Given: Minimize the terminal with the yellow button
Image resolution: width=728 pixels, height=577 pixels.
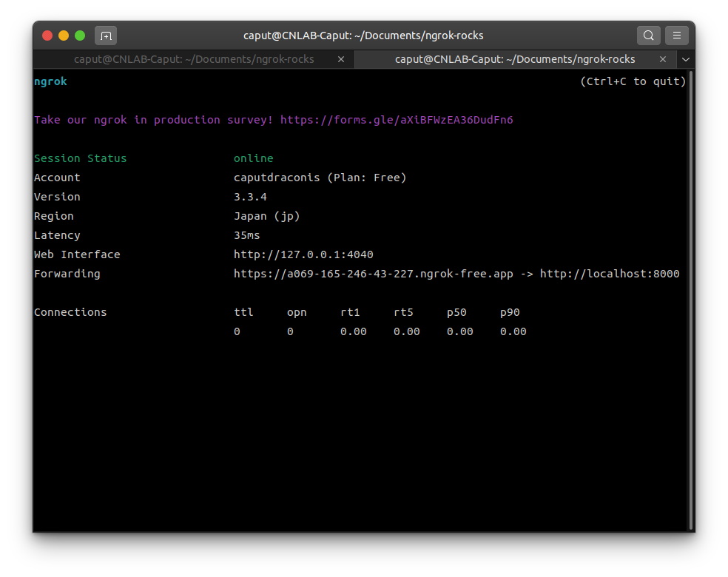Looking at the screenshot, I should [x=64, y=36].
